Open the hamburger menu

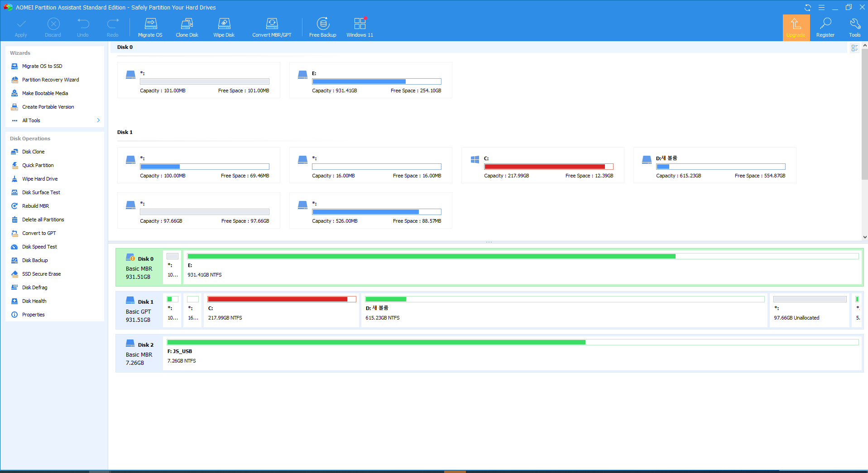pos(821,7)
